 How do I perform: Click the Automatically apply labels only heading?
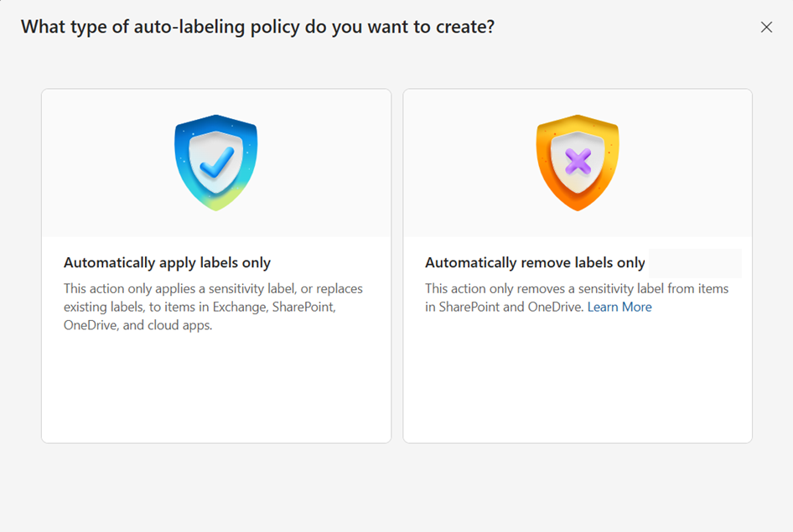point(168,261)
